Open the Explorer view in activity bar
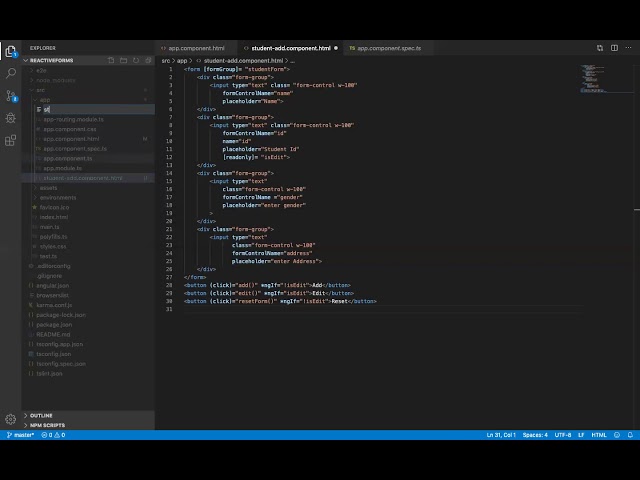The image size is (640, 480). click(x=11, y=51)
